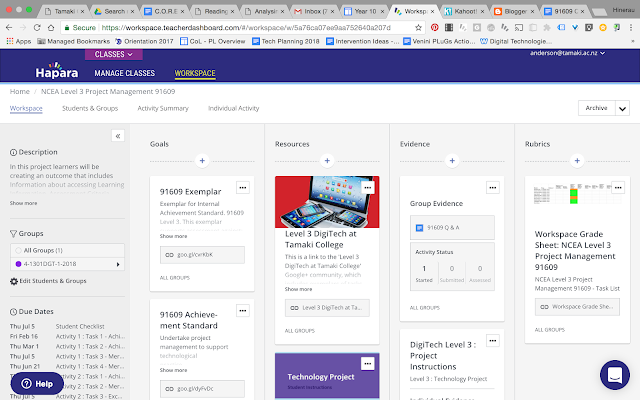Open options menu on DigiTech Level 3 Project Instructions card
Viewport: 640px width, 400px height.
493,340
